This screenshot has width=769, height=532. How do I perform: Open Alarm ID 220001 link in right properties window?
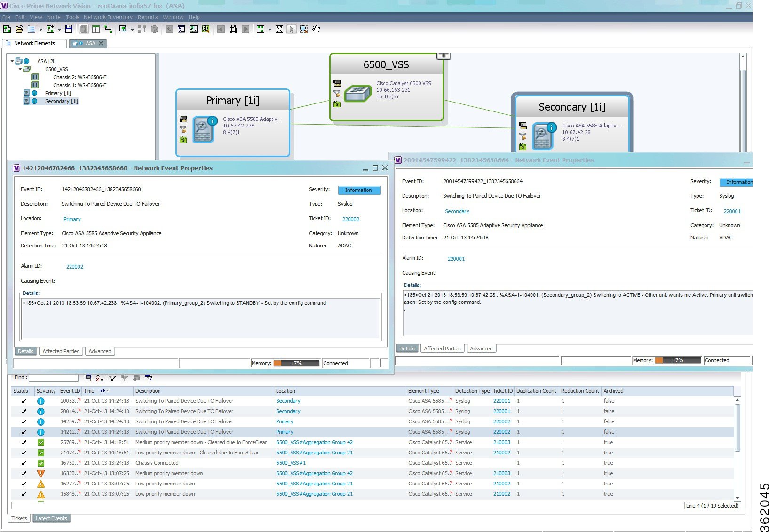coord(456,259)
